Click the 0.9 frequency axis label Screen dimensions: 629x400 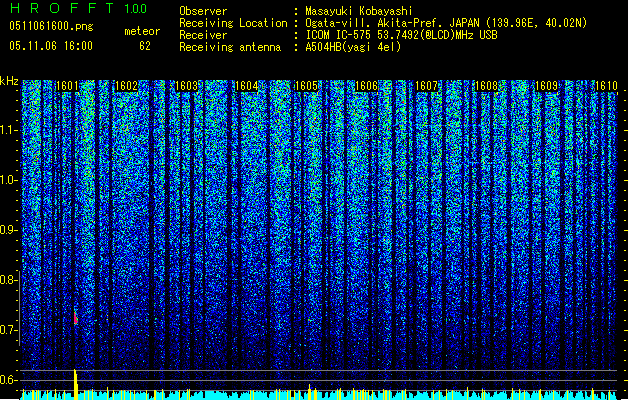pos(8,230)
